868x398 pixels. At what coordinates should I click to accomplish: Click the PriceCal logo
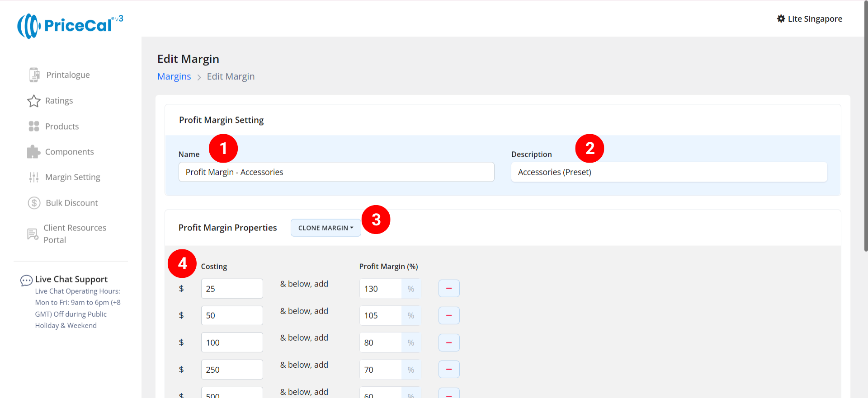click(x=70, y=26)
